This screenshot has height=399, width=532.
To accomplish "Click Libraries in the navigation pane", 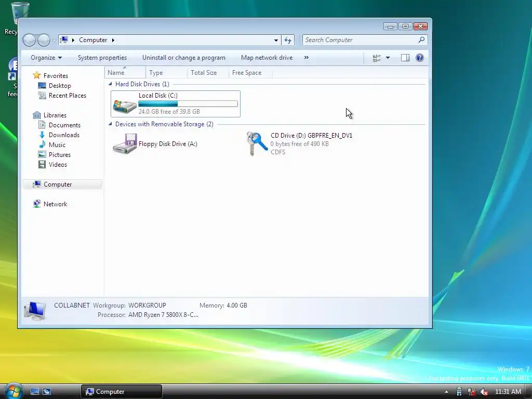I will pos(55,115).
